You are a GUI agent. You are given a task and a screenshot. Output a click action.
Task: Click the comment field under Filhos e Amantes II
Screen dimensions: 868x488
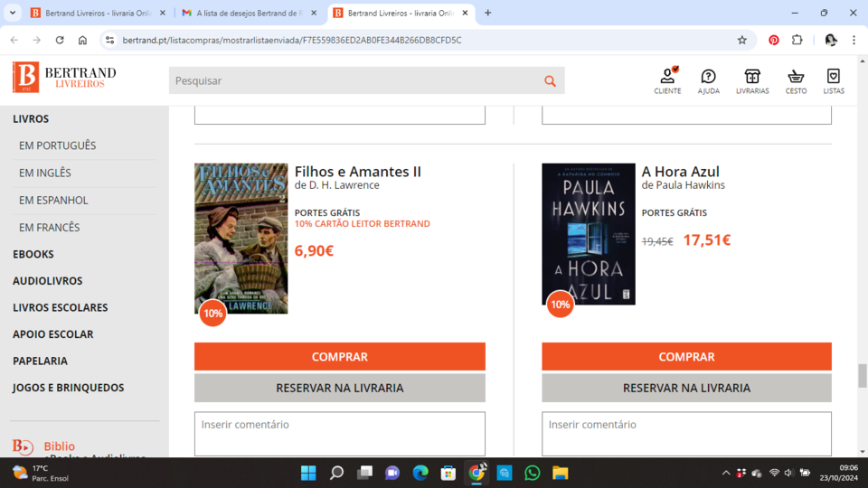(339, 434)
